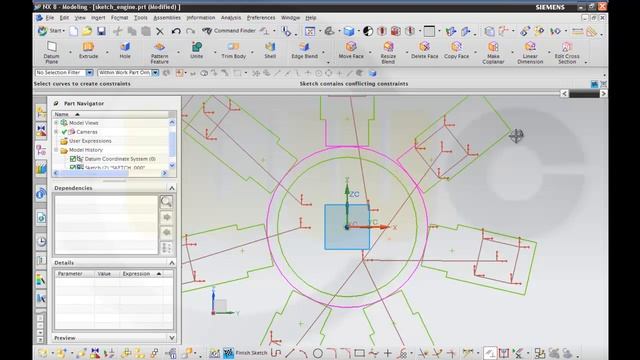Image resolution: width=640 pixels, height=360 pixels.
Task: Click the shaded blue cube rendering icon
Action: click(349, 31)
